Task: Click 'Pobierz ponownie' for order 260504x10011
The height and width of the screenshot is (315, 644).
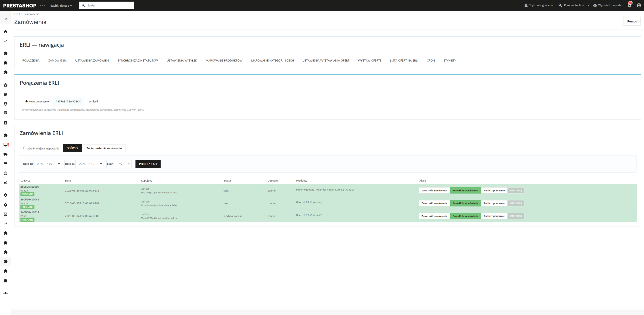Action: tap(494, 216)
